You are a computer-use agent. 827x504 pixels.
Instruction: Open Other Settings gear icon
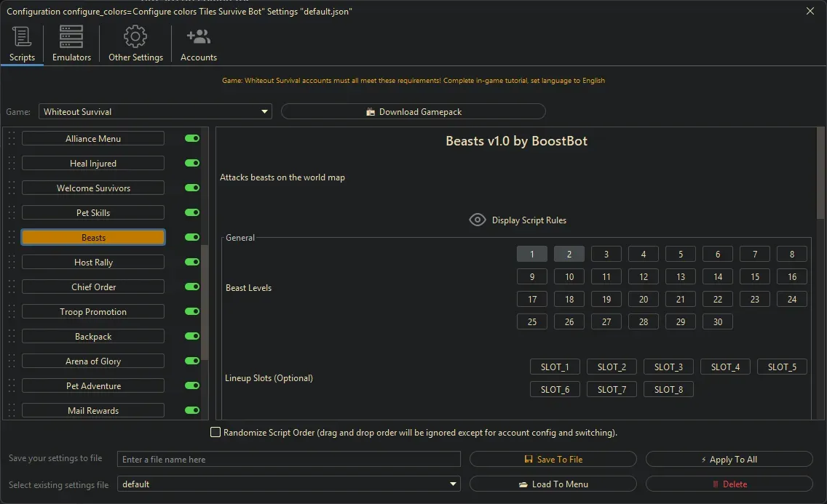[135, 36]
